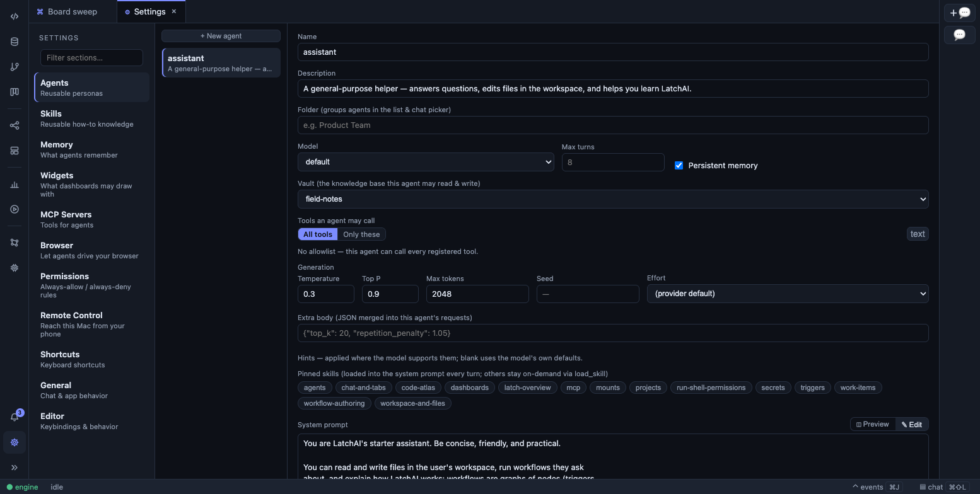980x494 pixels.
Task: Toggle the chat panel in the status bar
Action: click(943, 487)
